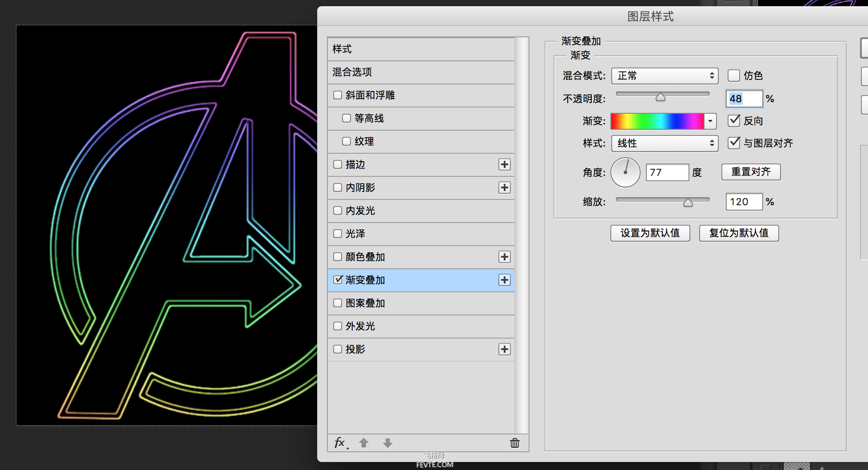Screen dimensions: 868x470
Task: Click 设置为默认值 button
Action: (650, 233)
